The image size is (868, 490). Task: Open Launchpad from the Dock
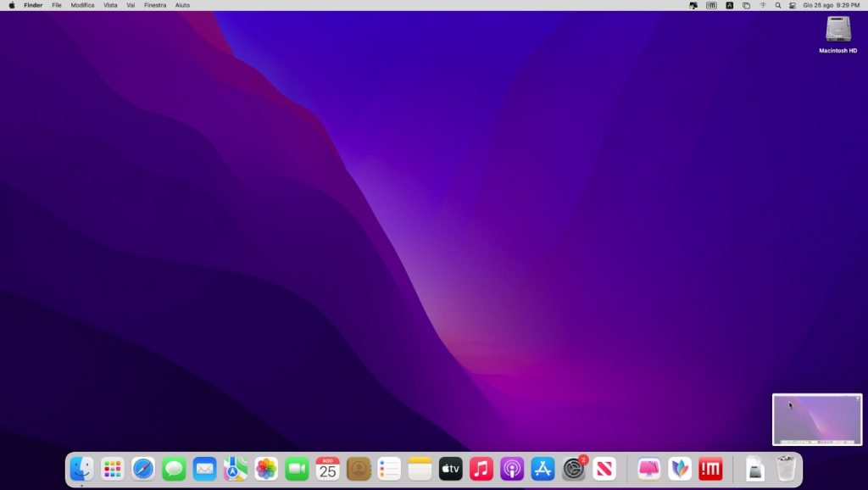pos(112,468)
